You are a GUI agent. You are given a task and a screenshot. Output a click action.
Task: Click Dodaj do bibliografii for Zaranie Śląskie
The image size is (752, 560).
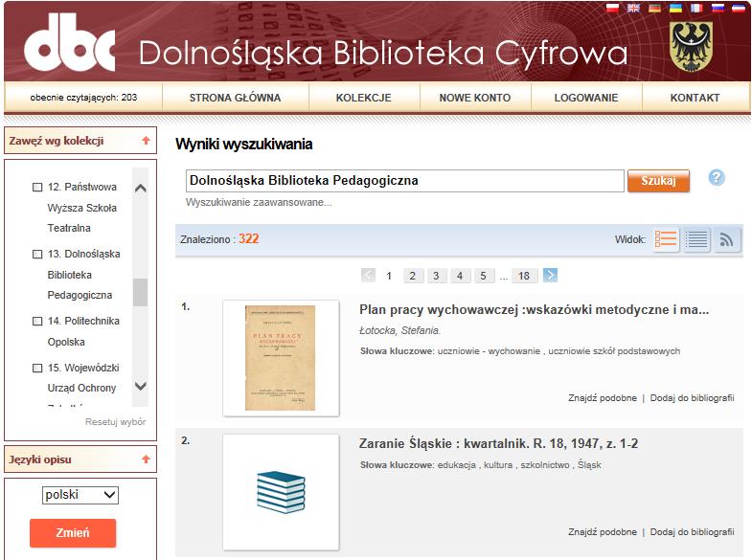pos(692,531)
